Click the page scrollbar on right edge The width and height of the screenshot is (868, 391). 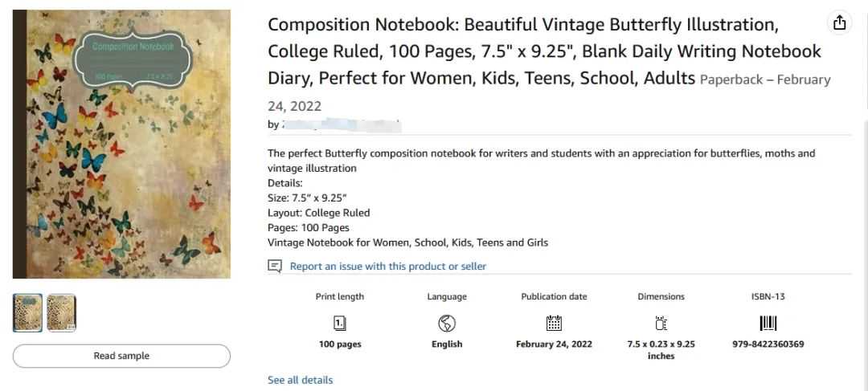pos(865,241)
